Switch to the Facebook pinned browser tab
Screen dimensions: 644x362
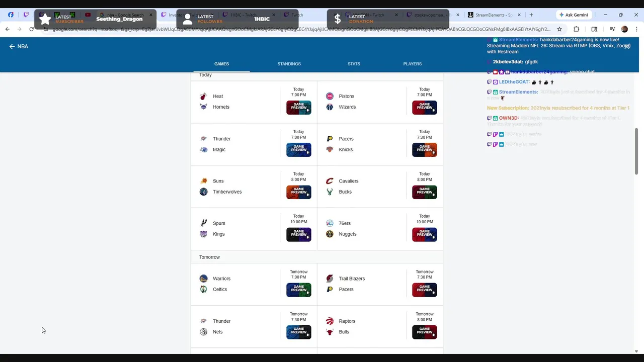[11, 15]
